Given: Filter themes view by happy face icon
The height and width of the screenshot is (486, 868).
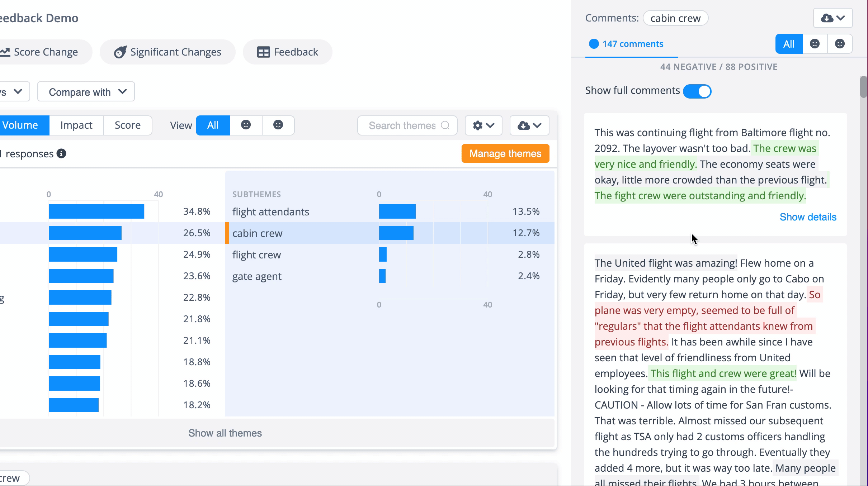Looking at the screenshot, I should pos(278,125).
